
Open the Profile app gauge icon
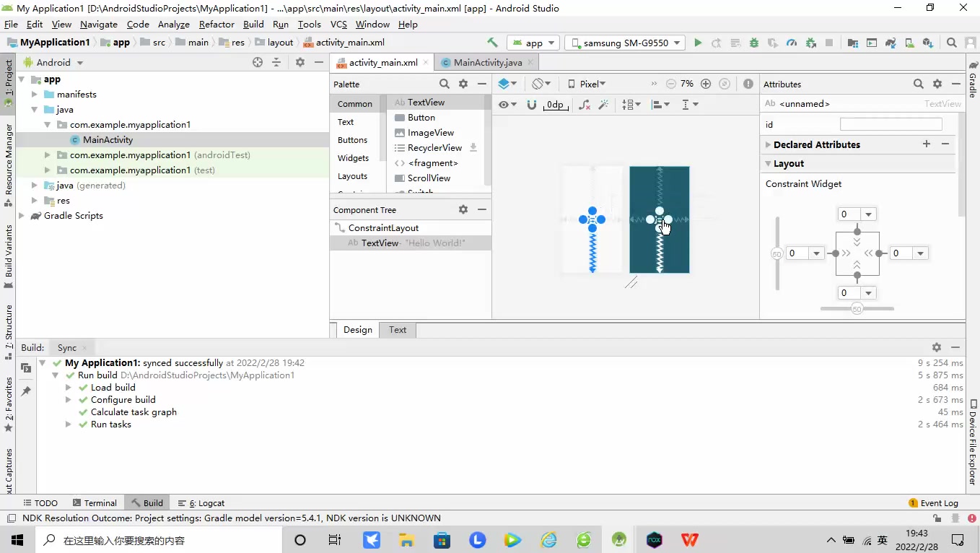(x=792, y=43)
